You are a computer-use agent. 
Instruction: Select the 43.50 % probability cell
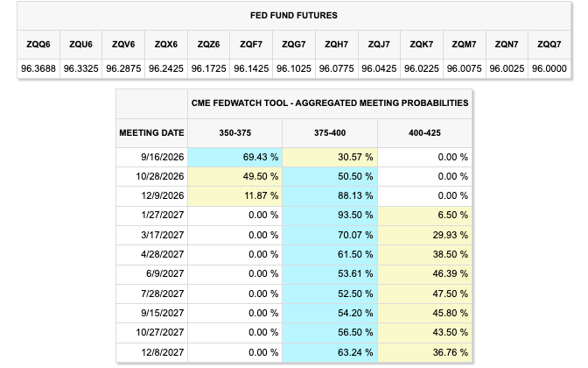(x=425, y=332)
